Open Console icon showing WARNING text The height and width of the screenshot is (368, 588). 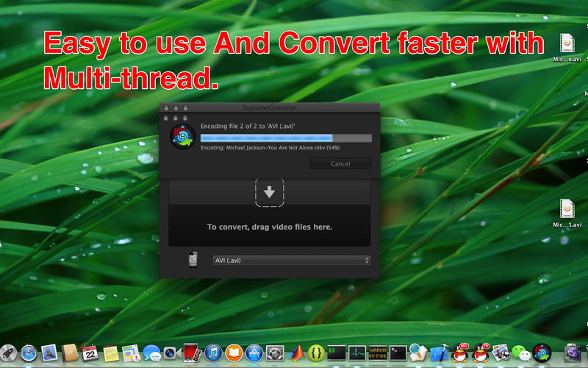pyautogui.click(x=378, y=353)
